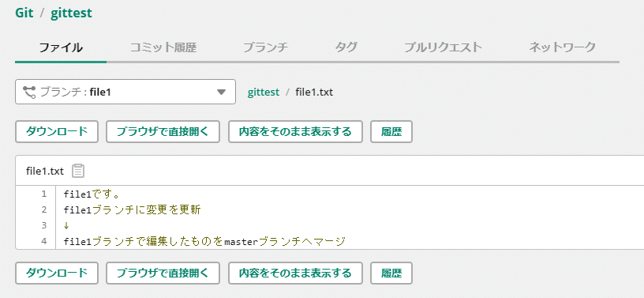Click top 内容をそのまま表示する button
Screen dimensions: 644x298
295,132
